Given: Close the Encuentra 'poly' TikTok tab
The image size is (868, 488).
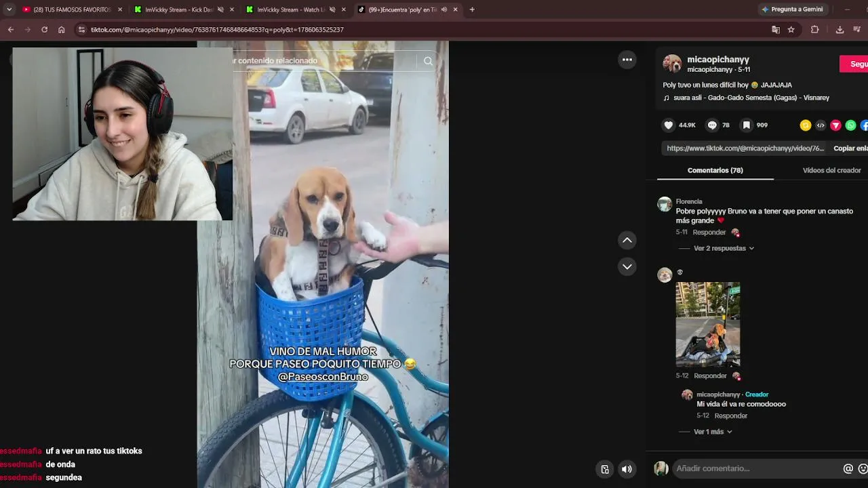Looking at the screenshot, I should pyautogui.click(x=455, y=9).
